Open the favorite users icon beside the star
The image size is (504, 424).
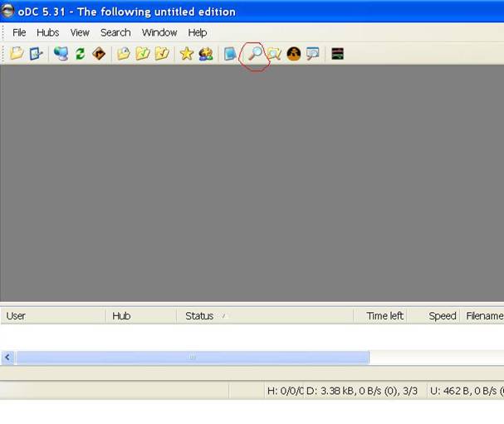[206, 54]
